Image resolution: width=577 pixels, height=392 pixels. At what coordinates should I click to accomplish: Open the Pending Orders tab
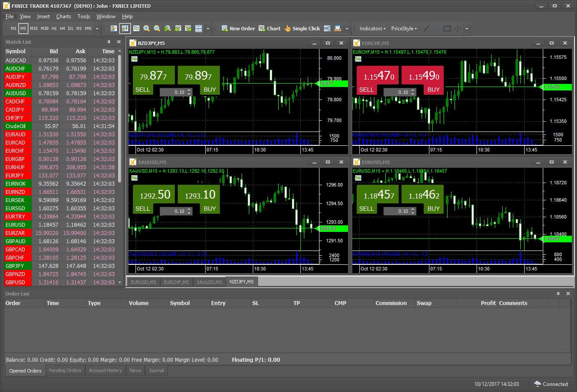click(65, 370)
